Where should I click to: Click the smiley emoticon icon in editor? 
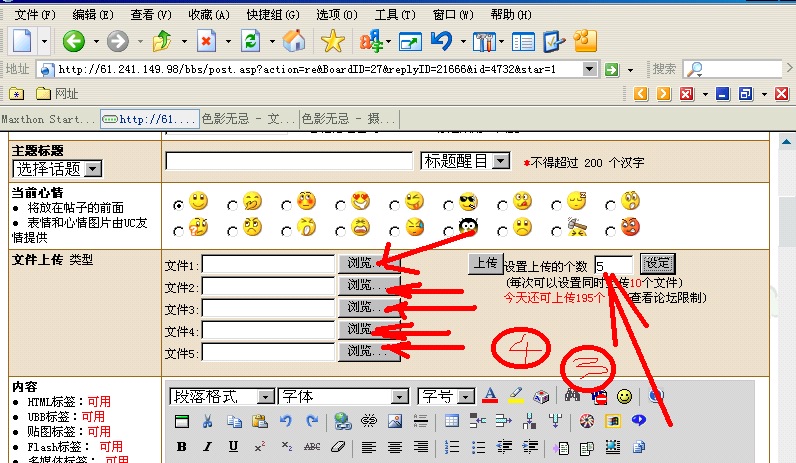624,396
